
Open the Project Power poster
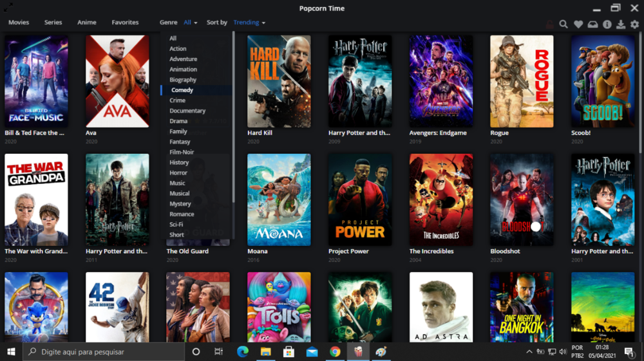[360, 199]
